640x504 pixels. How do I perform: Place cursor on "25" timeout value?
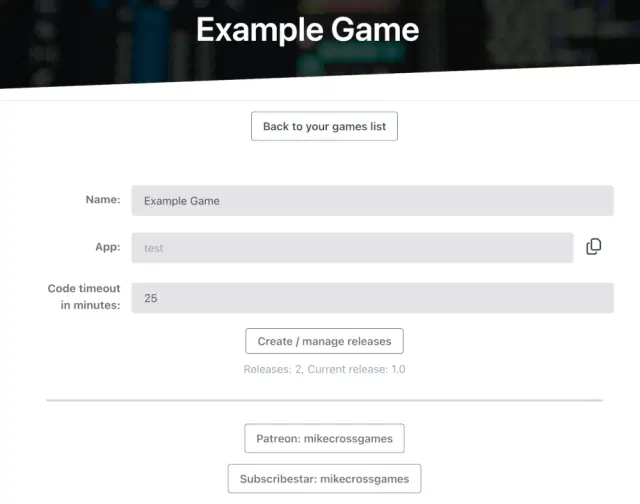click(151, 298)
